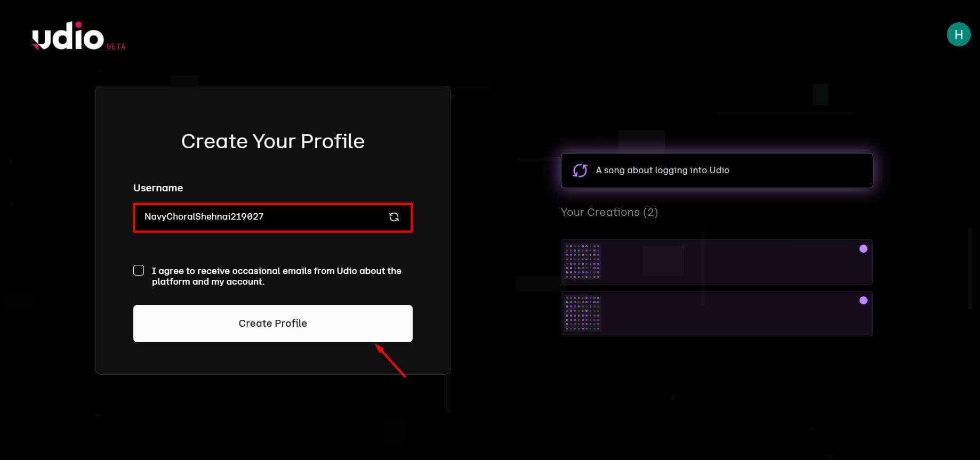Click the Your Creations (2) heading

[609, 212]
